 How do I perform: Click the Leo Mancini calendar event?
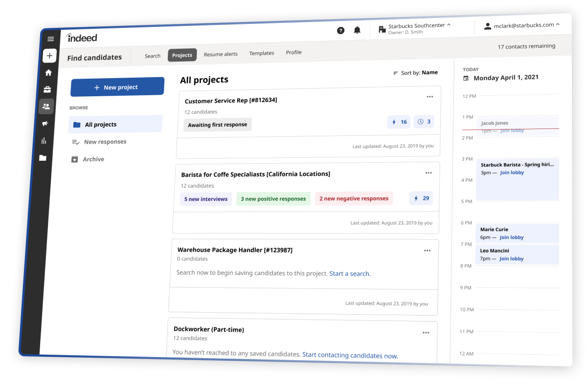pos(517,255)
